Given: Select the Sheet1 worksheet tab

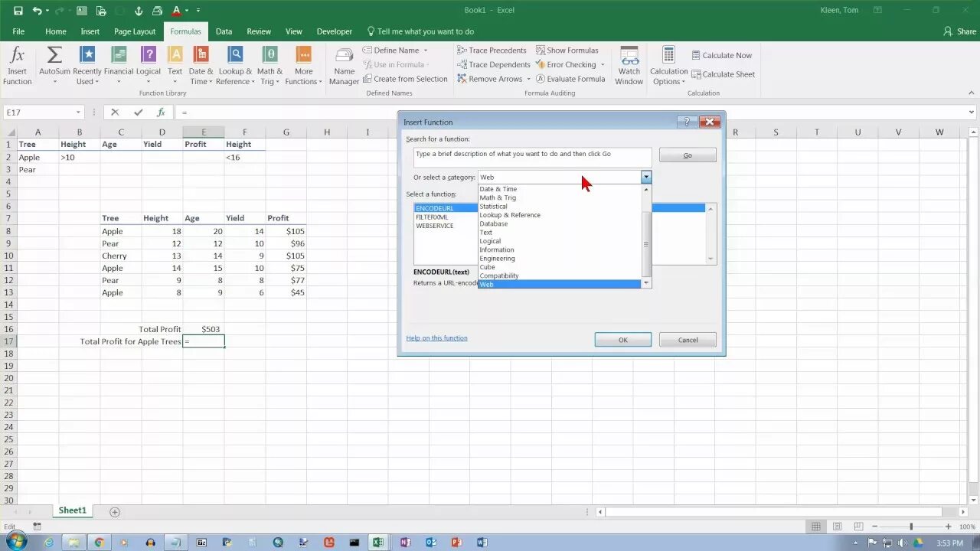Looking at the screenshot, I should (x=73, y=510).
